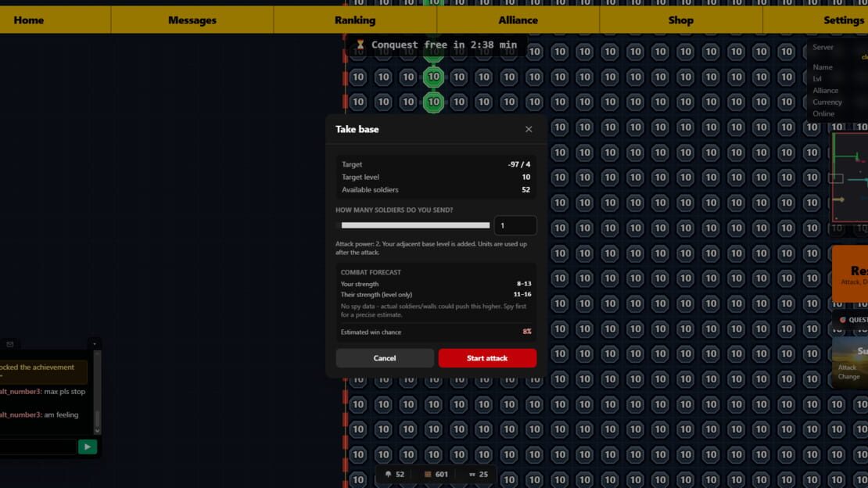
Task: Visit the Shop tab
Action: (x=681, y=20)
